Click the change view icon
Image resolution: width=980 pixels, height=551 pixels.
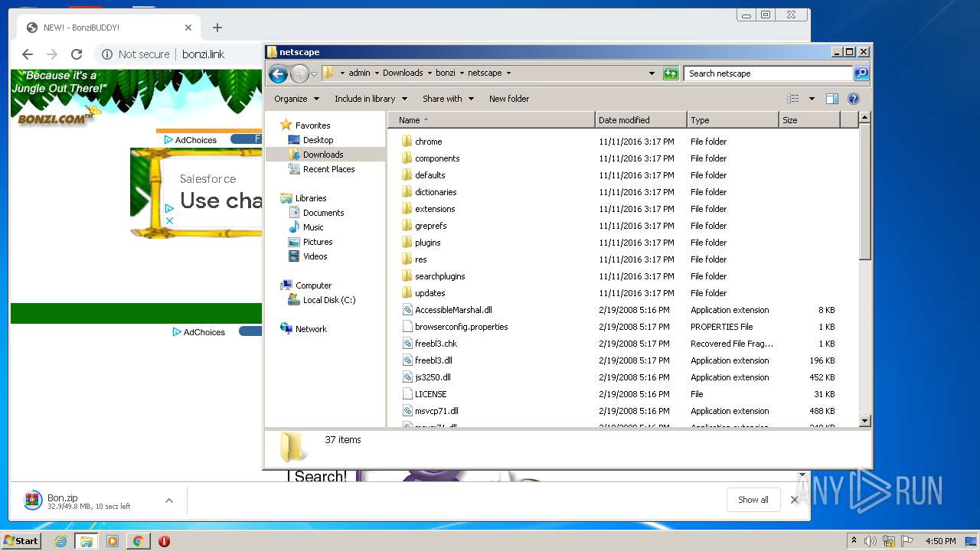pos(793,99)
